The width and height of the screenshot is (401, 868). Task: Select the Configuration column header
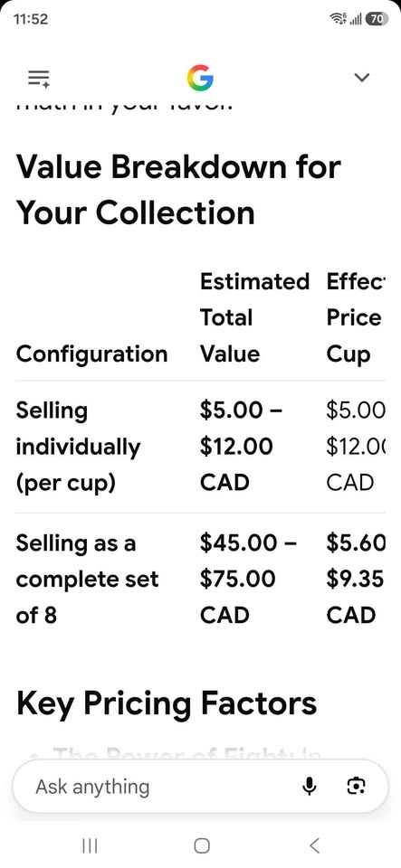pos(92,354)
